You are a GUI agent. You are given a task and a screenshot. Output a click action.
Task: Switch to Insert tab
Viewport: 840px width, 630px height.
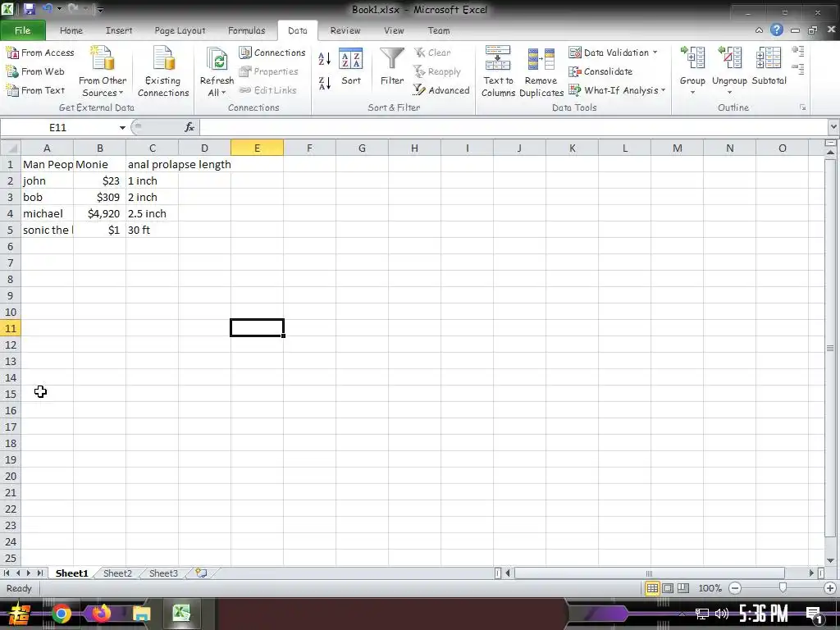(x=119, y=30)
